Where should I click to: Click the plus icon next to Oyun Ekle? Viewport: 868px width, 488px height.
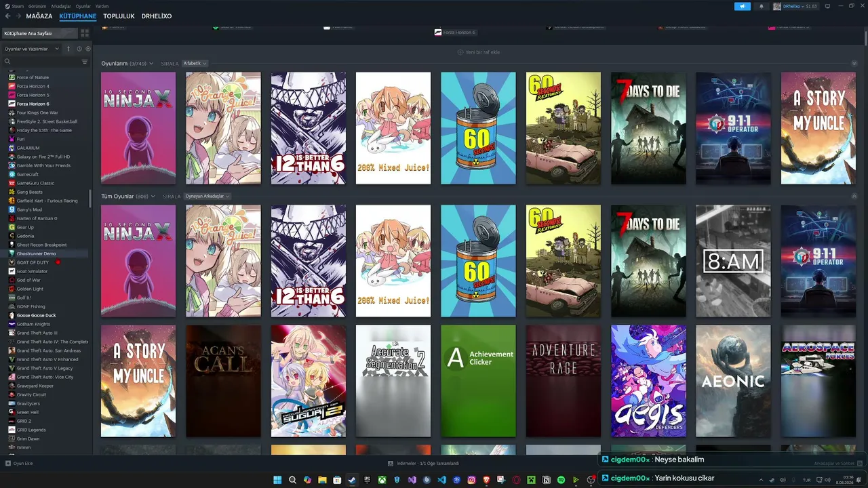click(8, 463)
